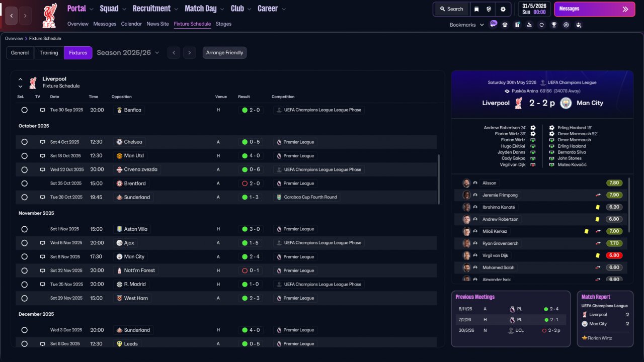This screenshot has height=362, width=644.
Task: Click the substitution arrows icon beside Jeremie Frimpong
Action: pos(598,195)
